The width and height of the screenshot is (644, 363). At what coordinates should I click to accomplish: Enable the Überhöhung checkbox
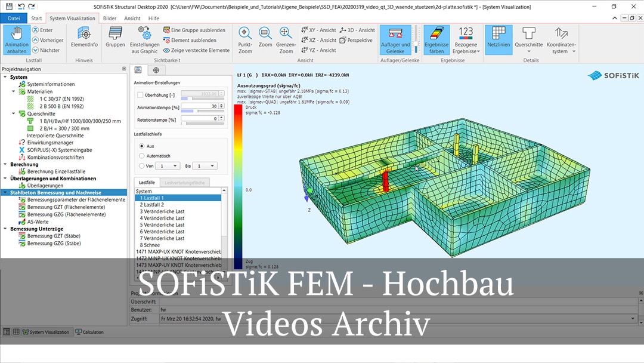click(x=141, y=94)
